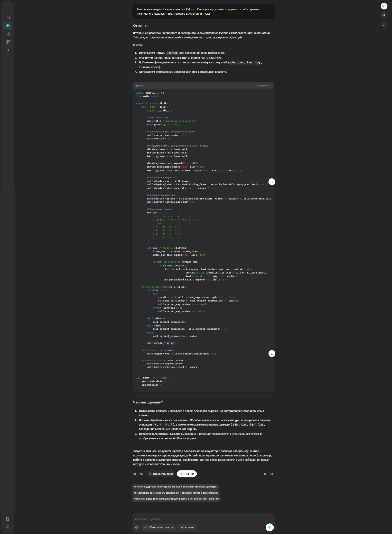Choose suggestion about standard engineering functions

(175, 487)
